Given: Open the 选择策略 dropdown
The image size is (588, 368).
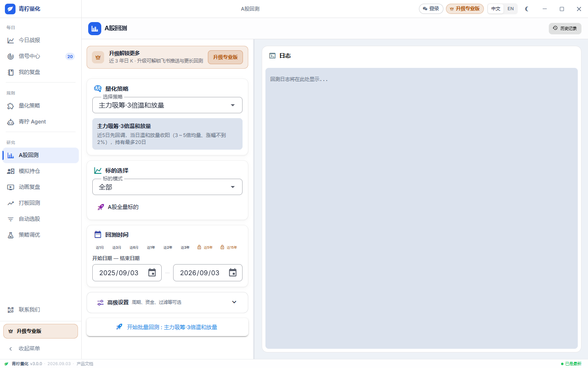Looking at the screenshot, I should click(x=167, y=105).
